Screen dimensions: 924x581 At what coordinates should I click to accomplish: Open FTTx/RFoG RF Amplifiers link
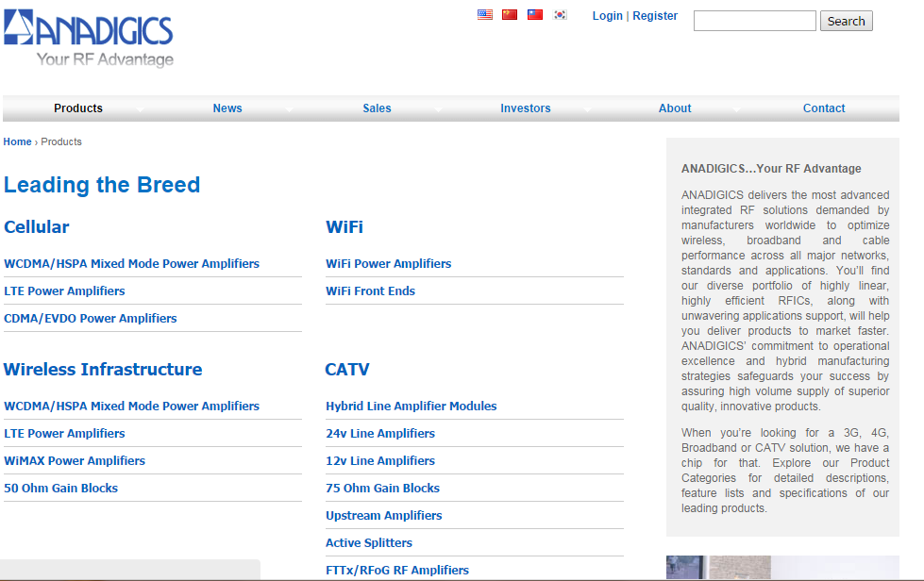[x=397, y=570]
